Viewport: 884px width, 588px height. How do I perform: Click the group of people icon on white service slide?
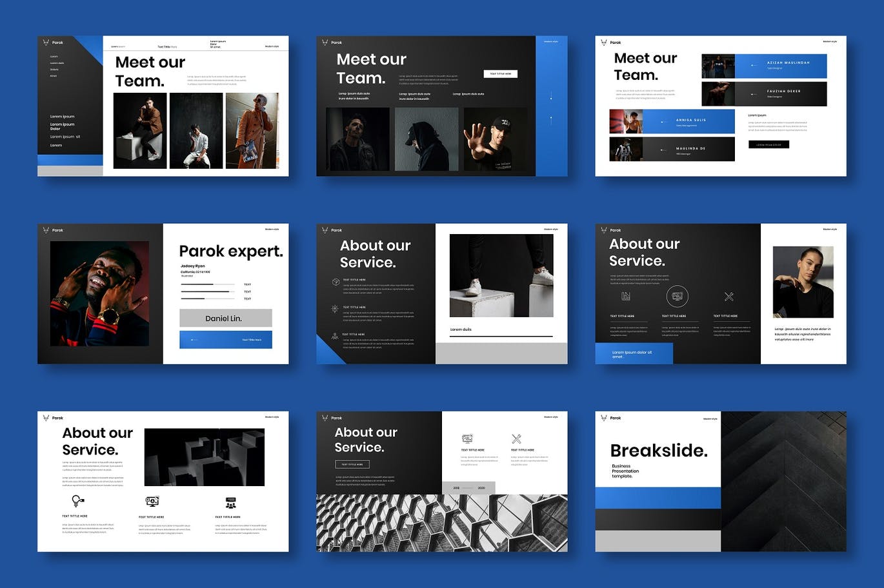(230, 502)
